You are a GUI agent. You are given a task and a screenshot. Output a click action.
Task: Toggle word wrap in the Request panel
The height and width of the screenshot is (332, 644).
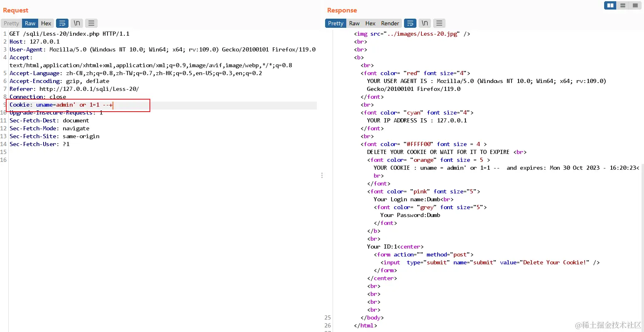62,23
